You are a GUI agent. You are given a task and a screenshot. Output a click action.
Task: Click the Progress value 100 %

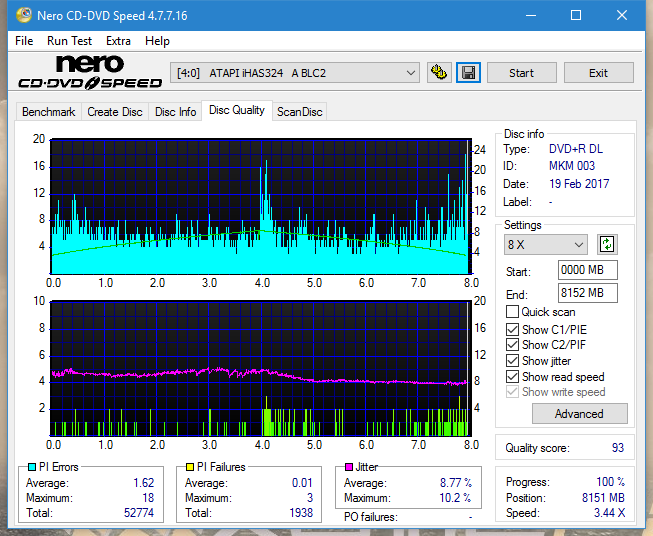coord(611,482)
